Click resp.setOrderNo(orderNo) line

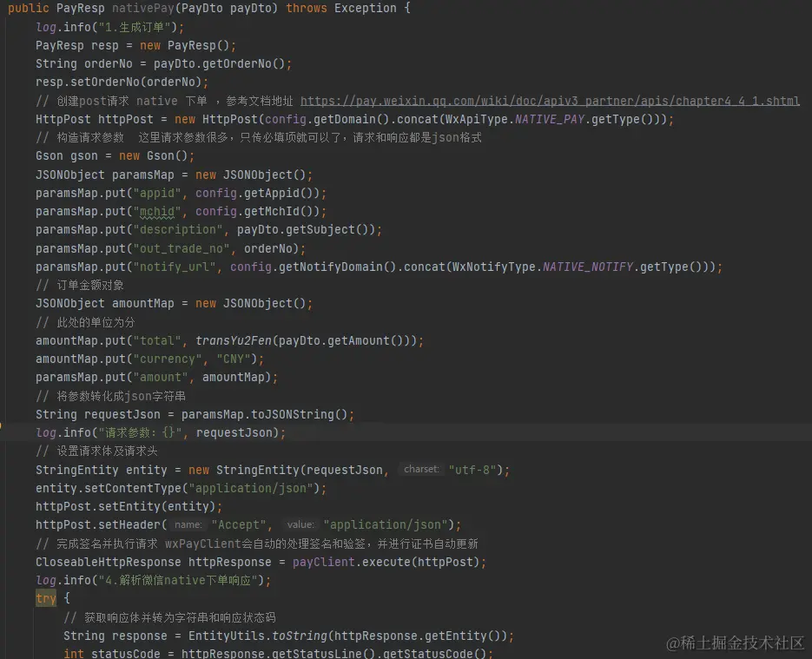tap(122, 82)
